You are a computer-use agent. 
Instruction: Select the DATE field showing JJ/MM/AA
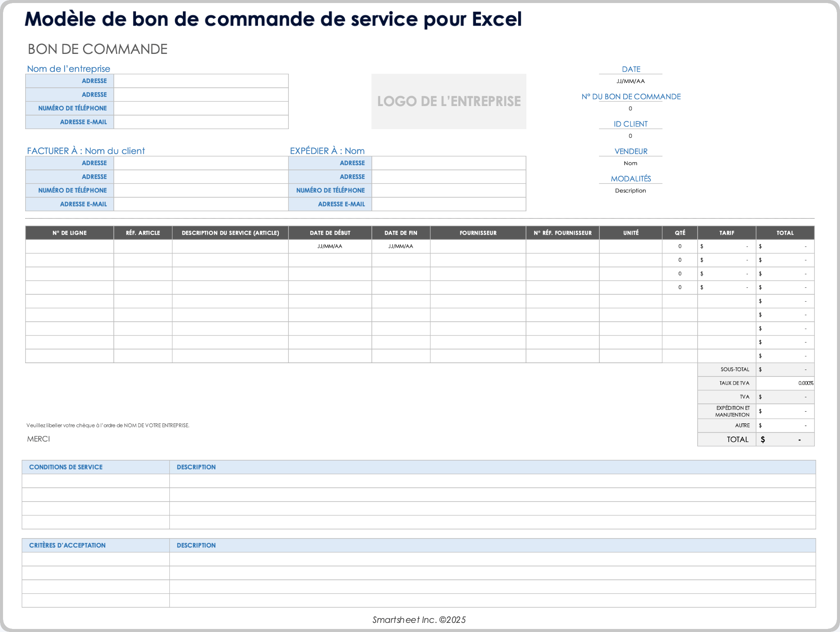[x=630, y=81]
